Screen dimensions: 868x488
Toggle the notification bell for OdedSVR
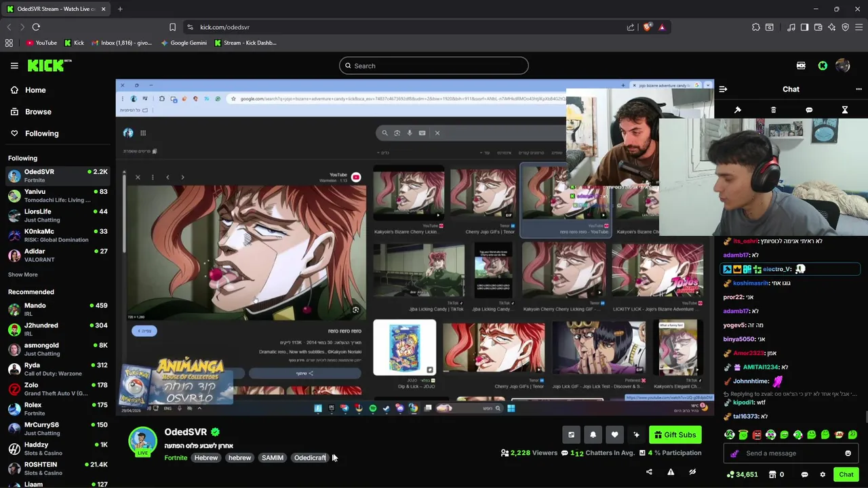click(593, 435)
